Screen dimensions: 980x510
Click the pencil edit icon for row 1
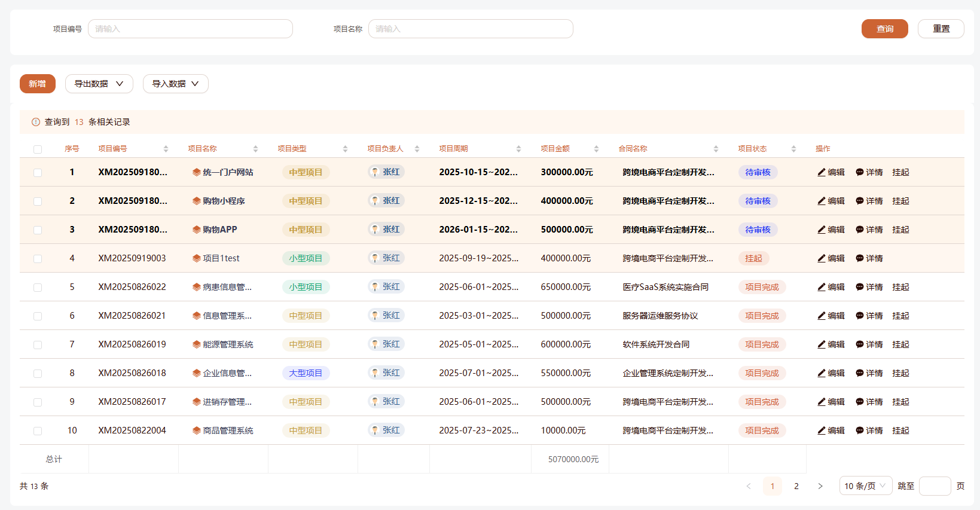(x=822, y=172)
